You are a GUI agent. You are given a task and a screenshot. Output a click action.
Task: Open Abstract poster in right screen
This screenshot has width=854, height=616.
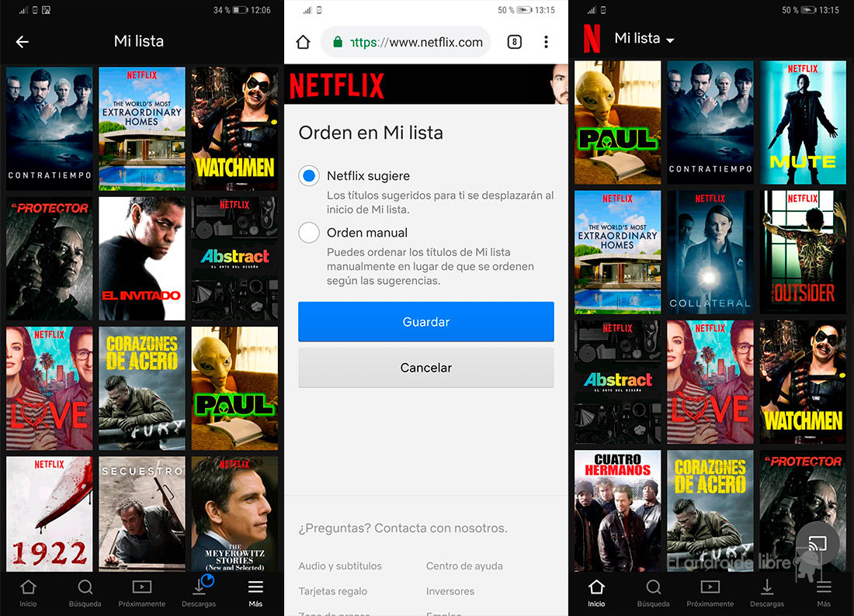pos(618,382)
